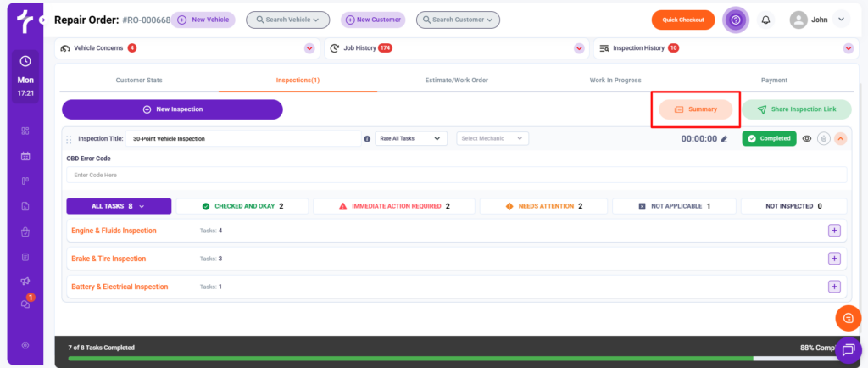Viewport: 868px width, 368px height.
Task: Open the inspection Summary
Action: tap(696, 109)
